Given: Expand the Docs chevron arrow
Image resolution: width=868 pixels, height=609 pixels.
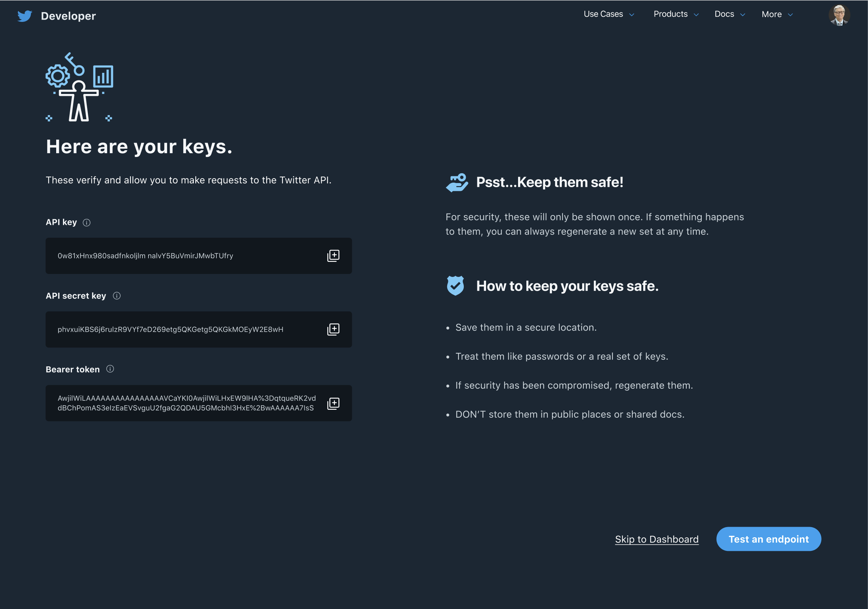Looking at the screenshot, I should click(742, 15).
